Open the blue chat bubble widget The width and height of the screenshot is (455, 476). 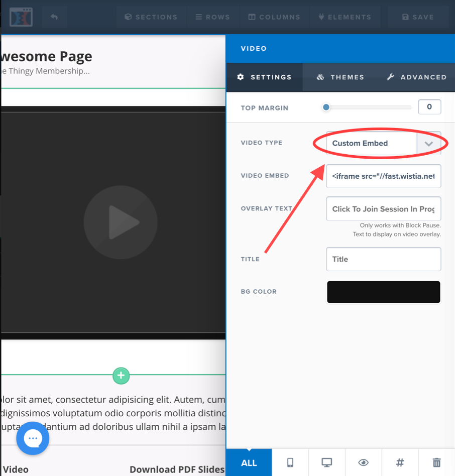pyautogui.click(x=33, y=438)
